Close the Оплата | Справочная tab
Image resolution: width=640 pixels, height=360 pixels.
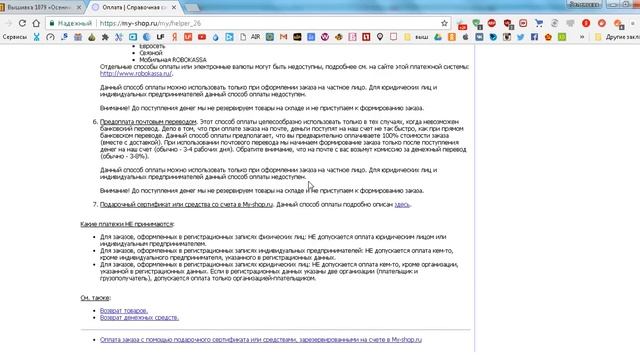pyautogui.click(x=174, y=7)
